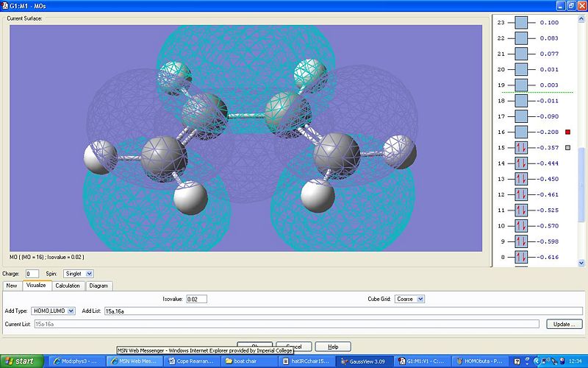Screen dimensions: 588x368
Task: Select HOMO orbital 15 occupied box
Action: (521, 148)
